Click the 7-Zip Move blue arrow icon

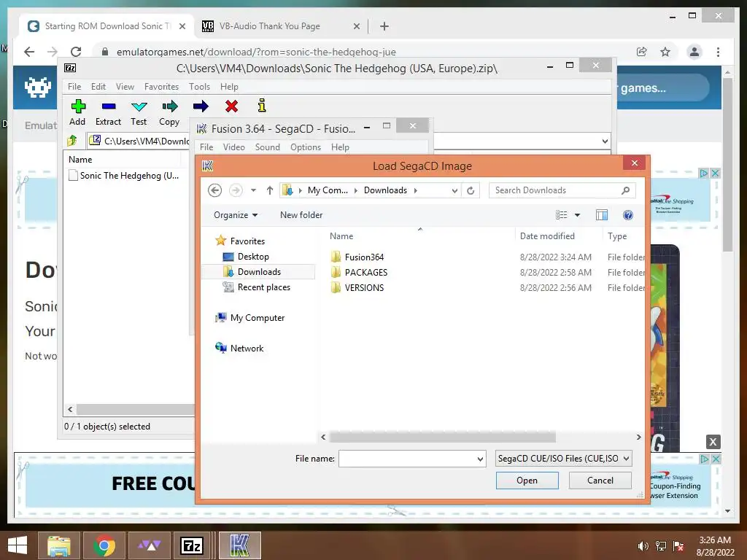click(201, 106)
